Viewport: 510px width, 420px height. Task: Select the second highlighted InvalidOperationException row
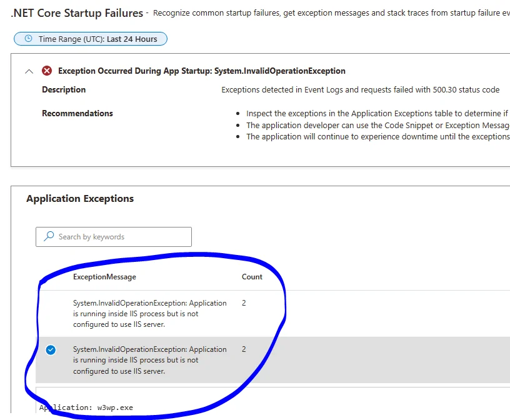pyautogui.click(x=272, y=360)
